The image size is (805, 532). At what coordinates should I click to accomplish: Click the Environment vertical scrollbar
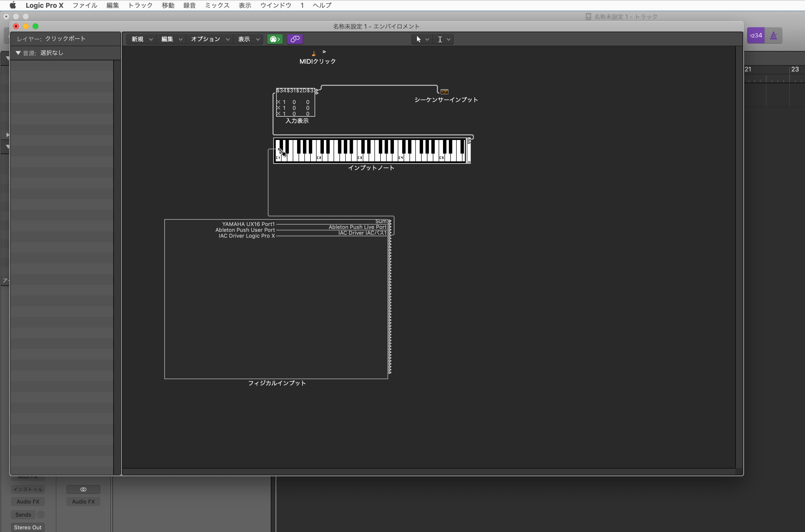click(x=739, y=257)
